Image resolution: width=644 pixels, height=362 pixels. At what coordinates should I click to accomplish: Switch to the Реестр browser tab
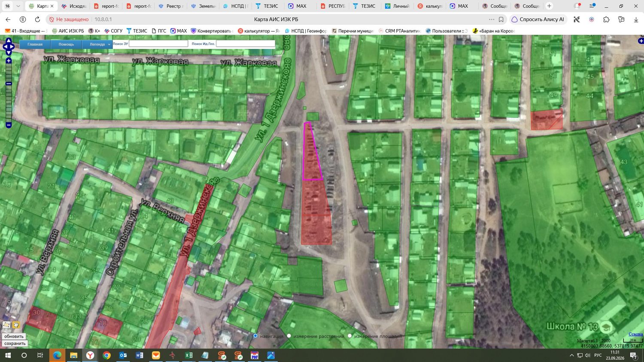click(170, 6)
